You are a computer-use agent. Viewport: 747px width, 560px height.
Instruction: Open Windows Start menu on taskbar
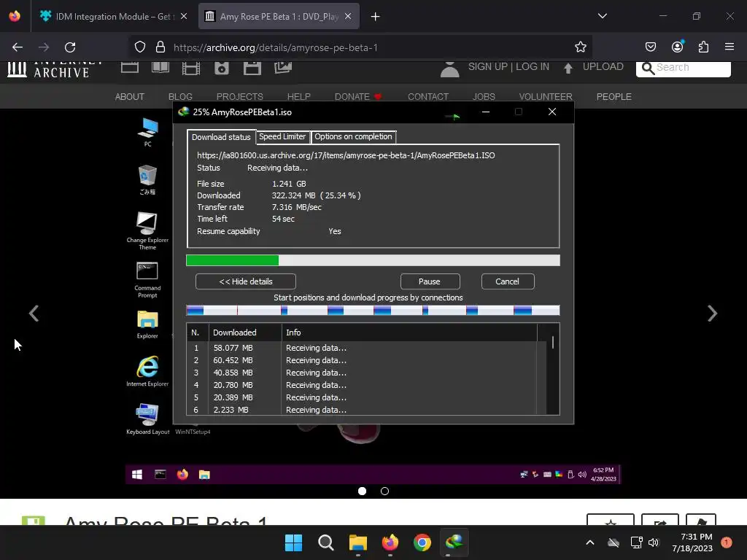pos(293,542)
